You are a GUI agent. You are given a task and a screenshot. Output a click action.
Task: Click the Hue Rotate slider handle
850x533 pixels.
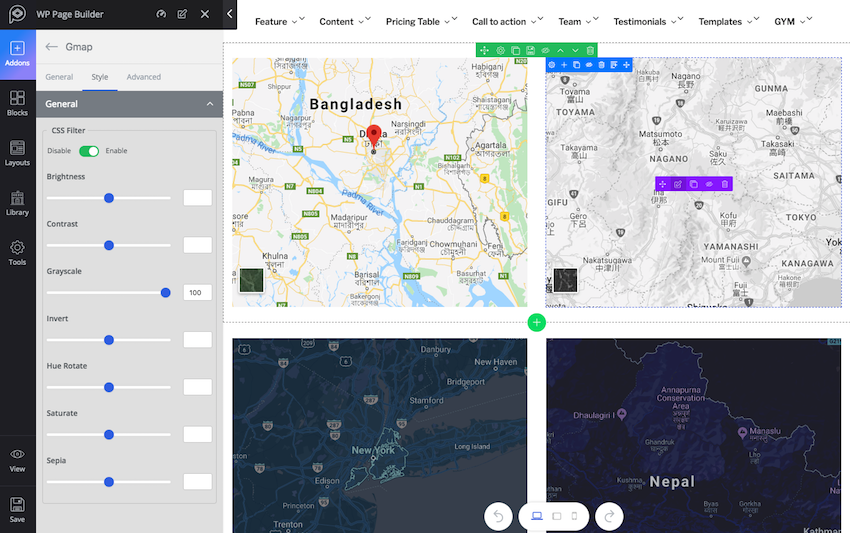[109, 387]
